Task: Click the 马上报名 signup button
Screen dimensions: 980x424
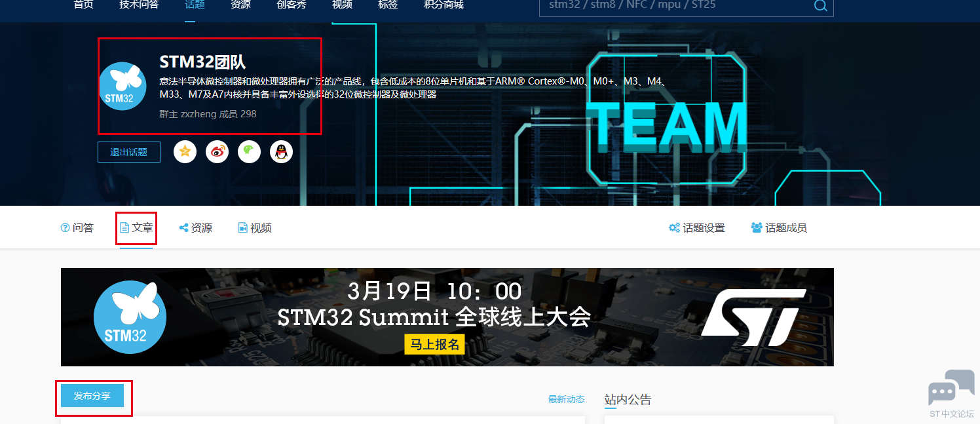Action: (434, 344)
